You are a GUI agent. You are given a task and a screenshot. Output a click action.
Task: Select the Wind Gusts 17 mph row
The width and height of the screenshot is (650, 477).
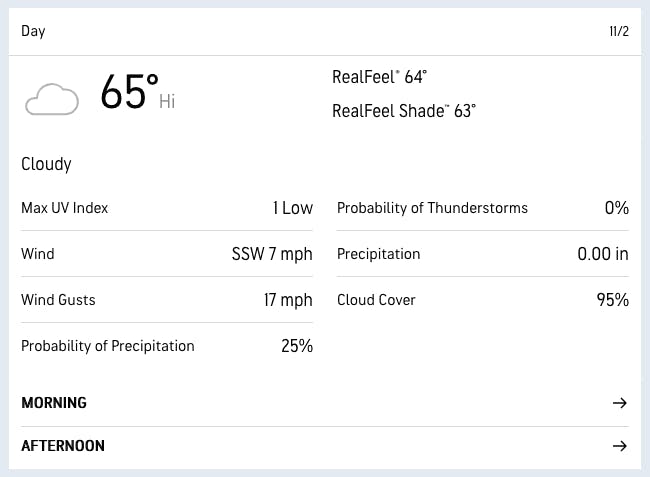click(167, 300)
